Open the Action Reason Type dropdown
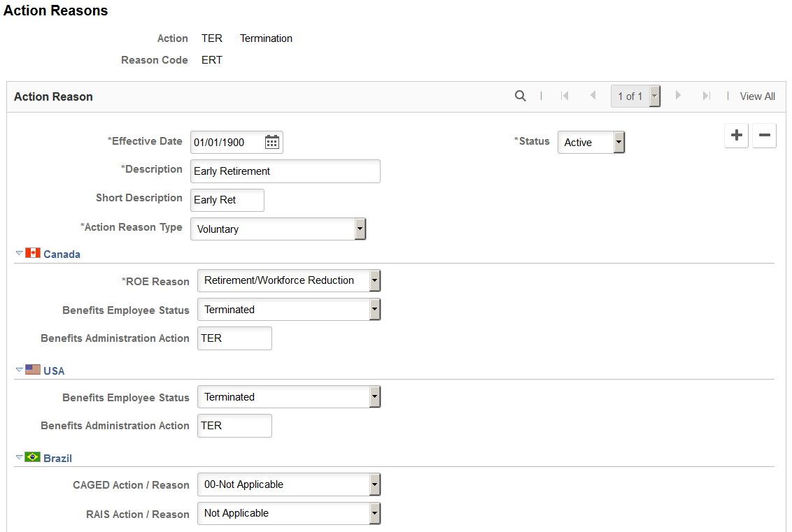Image resolution: width=792 pixels, height=532 pixels. point(278,229)
